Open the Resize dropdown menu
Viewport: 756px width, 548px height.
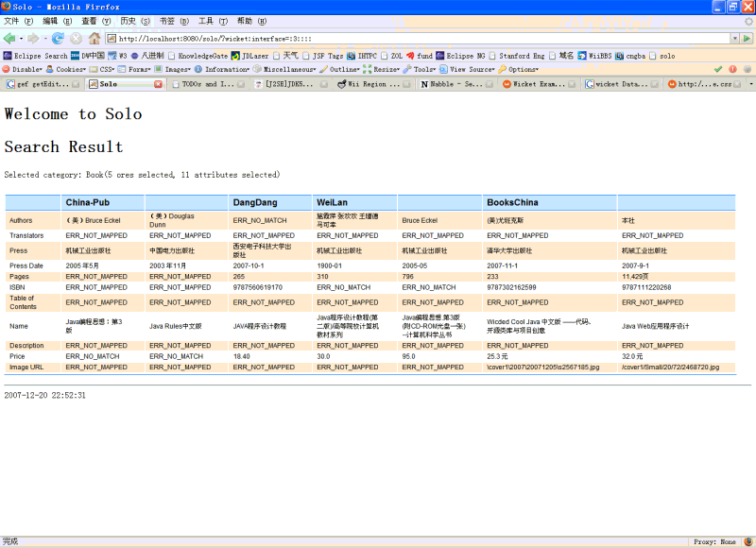coord(382,69)
